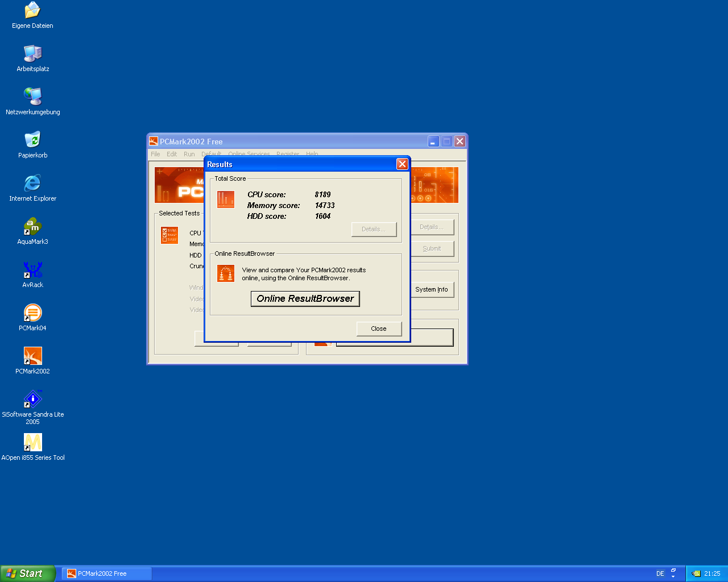Viewport: 728px width, 582px height.
Task: Click the Memory score value 14733
Action: 325,205
